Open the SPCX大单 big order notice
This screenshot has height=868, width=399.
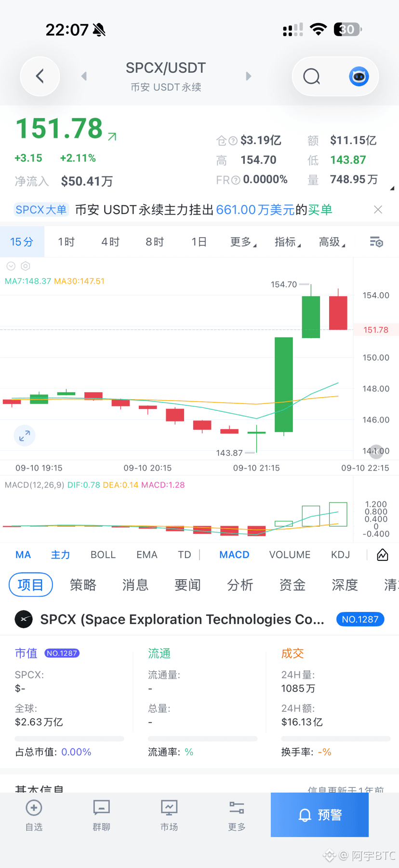[x=41, y=210]
